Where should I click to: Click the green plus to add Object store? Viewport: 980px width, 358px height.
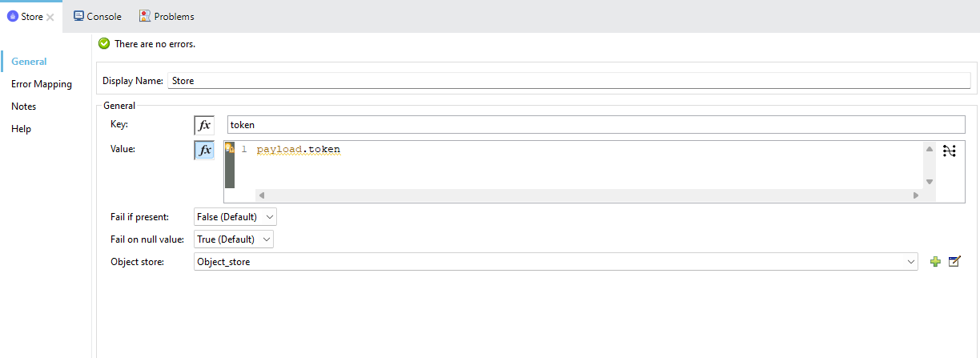click(935, 262)
